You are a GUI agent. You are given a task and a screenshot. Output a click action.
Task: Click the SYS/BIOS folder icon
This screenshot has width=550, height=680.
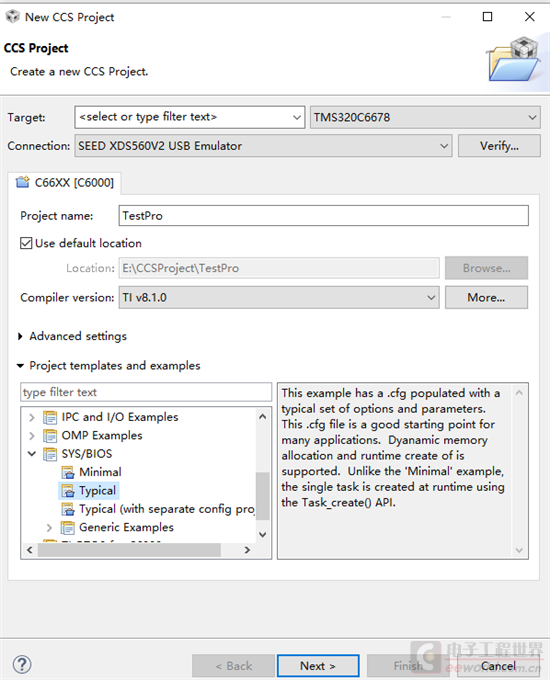click(50, 454)
